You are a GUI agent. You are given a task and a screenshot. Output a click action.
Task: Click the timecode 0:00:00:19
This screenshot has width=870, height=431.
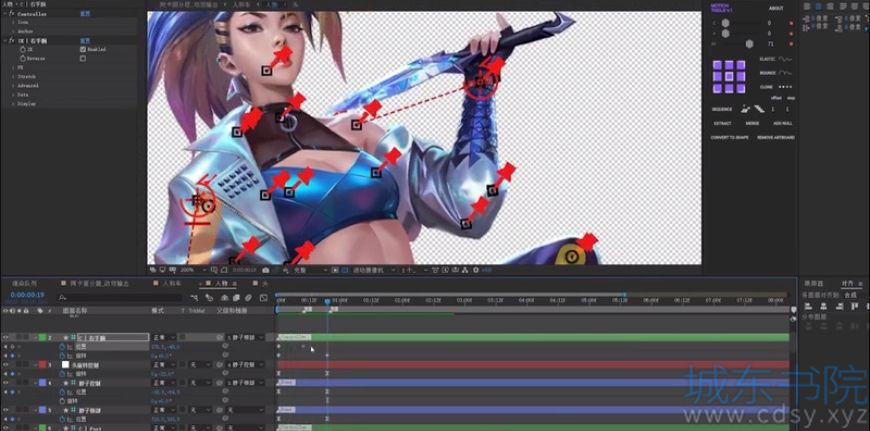pos(27,295)
